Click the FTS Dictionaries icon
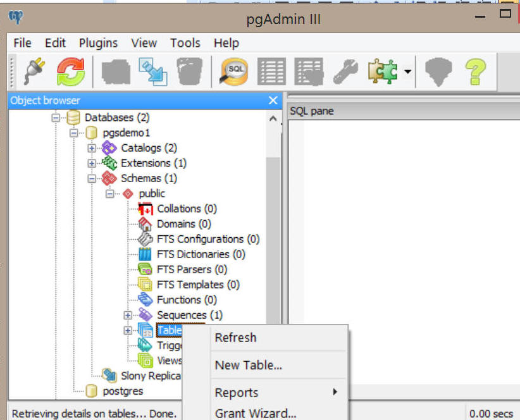 (145, 254)
